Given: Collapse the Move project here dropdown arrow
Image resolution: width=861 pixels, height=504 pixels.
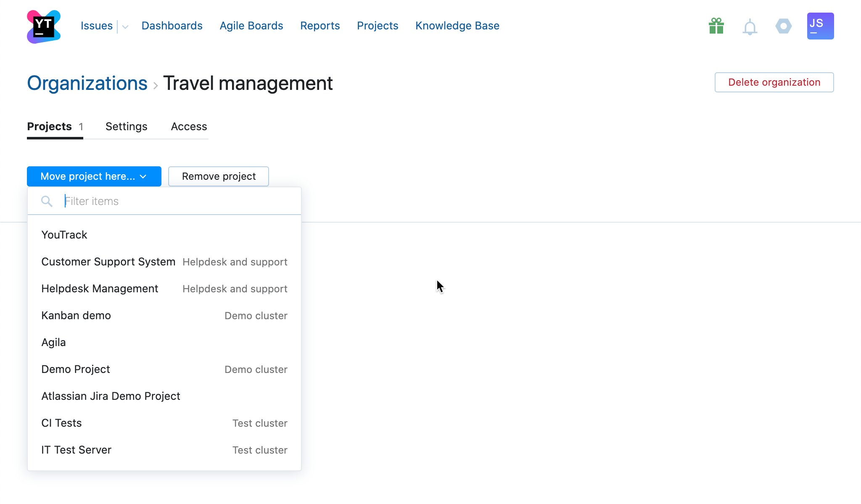Looking at the screenshot, I should click(143, 176).
